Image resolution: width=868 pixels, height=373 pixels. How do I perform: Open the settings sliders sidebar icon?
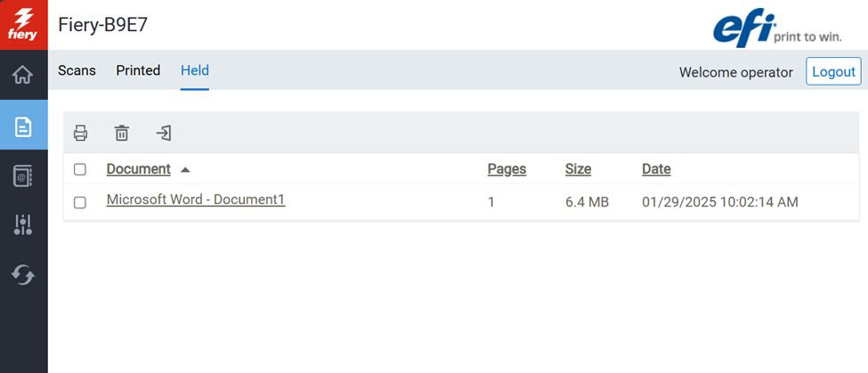(23, 225)
